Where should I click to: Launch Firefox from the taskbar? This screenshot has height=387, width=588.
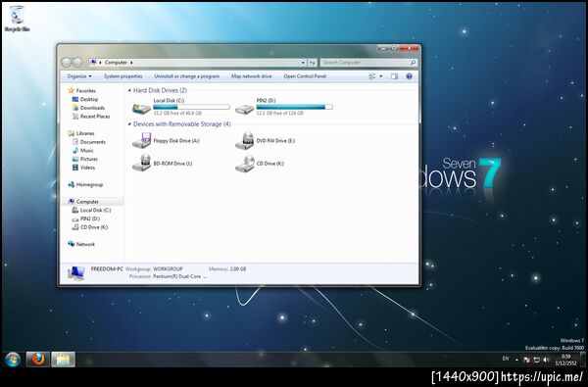(38, 360)
